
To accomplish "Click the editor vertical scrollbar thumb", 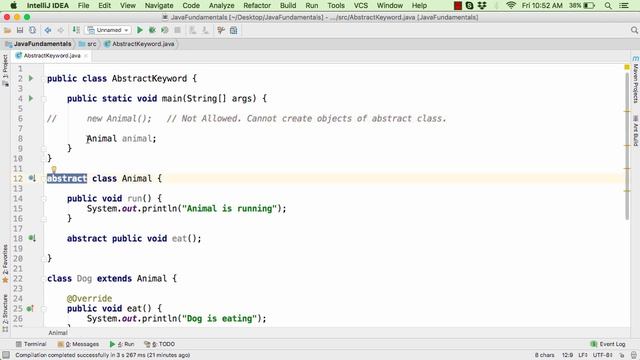I will coord(627,146).
